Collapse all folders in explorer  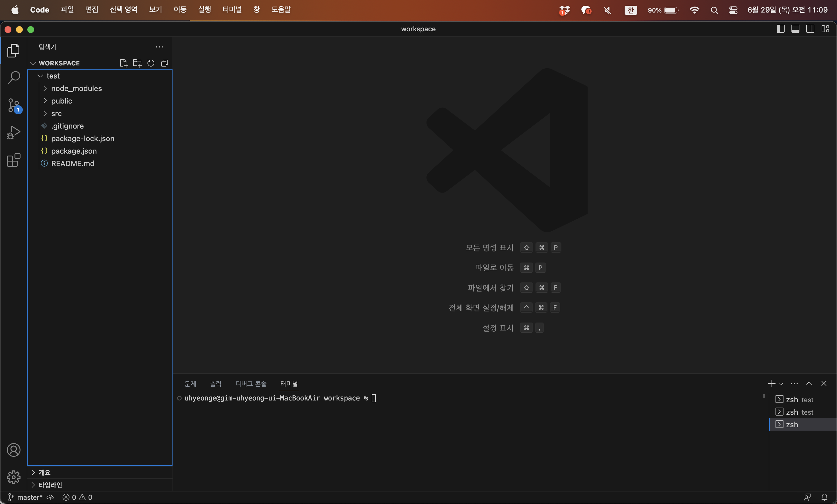pyautogui.click(x=165, y=63)
